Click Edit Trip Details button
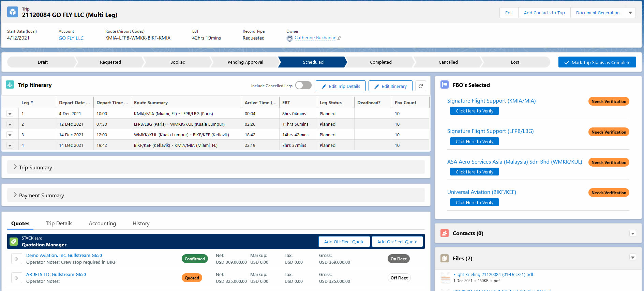This screenshot has width=644, height=291. 341,86
